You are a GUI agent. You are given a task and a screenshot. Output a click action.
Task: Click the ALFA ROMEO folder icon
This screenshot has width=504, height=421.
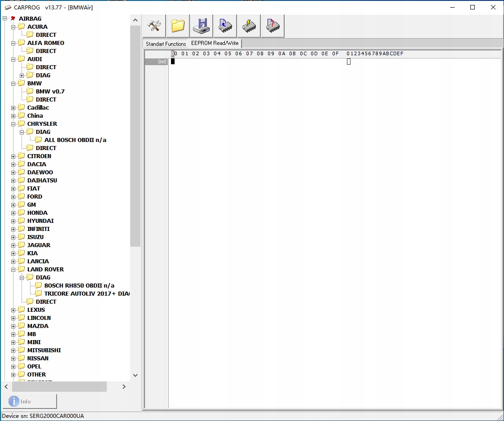pos(22,43)
